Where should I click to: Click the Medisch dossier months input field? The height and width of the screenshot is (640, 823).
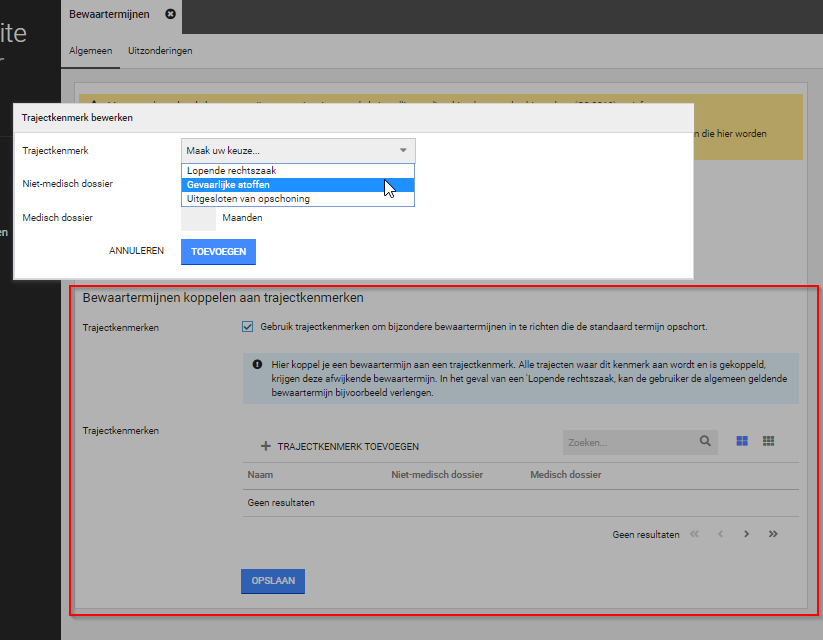[x=198, y=218]
